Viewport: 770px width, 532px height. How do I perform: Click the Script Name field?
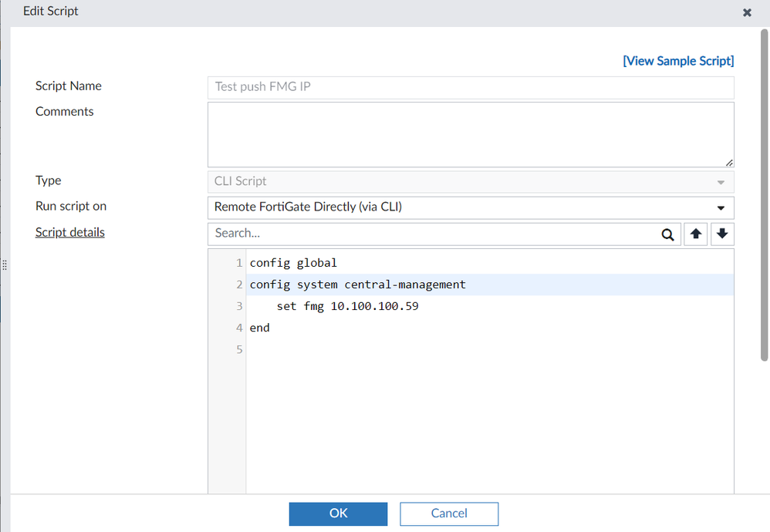(471, 87)
